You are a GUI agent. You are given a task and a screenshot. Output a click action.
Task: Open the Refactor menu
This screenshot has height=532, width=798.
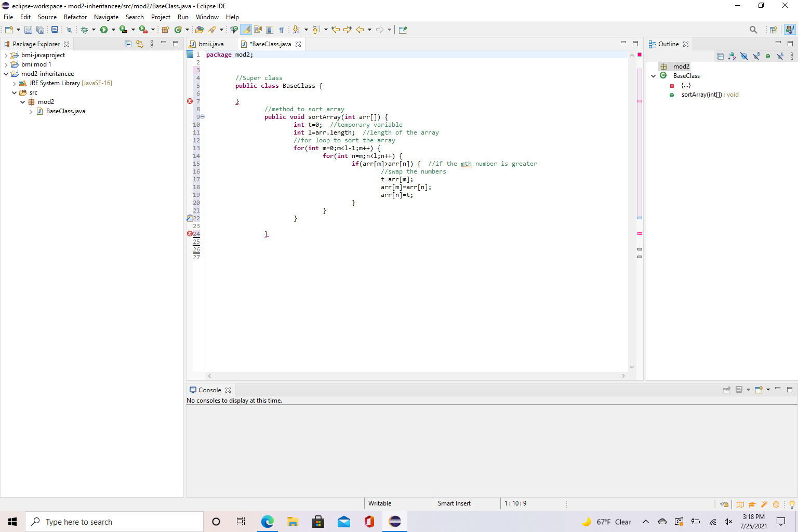[75, 17]
